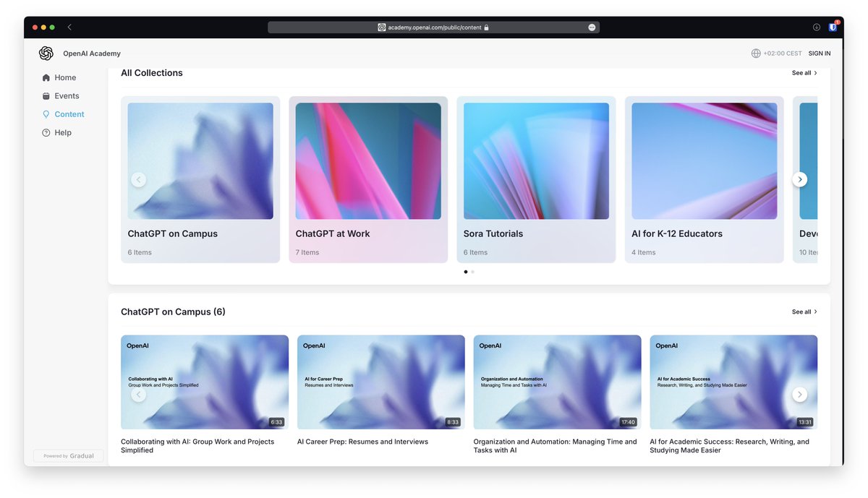Open the Sora Tutorials collection thumbnail
Screen dimensions: 868x498
tap(536, 161)
